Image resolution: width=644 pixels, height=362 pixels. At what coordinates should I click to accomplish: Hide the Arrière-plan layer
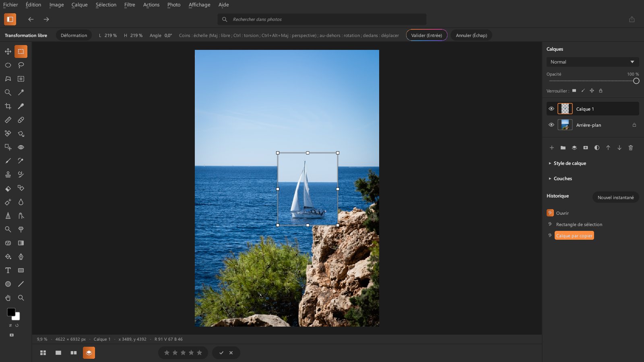[x=551, y=125]
